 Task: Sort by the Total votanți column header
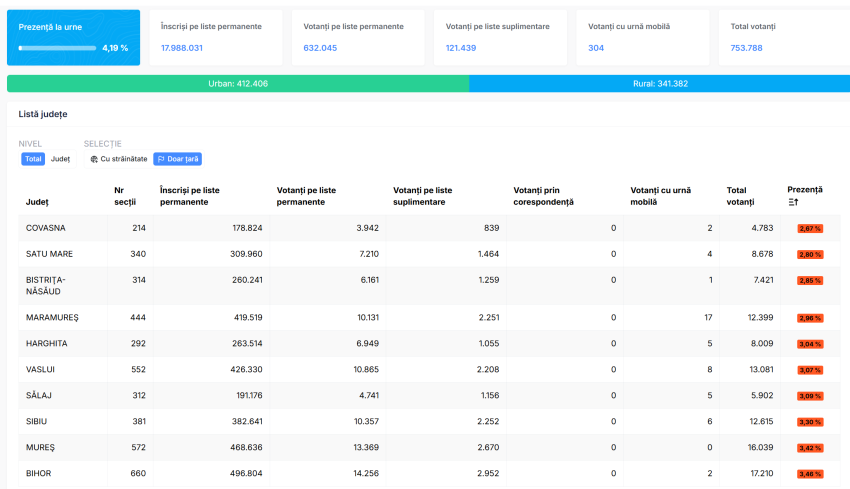coord(742,195)
